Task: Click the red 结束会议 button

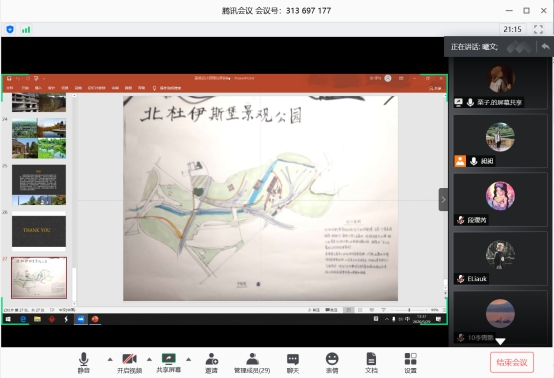Action: coord(512,362)
